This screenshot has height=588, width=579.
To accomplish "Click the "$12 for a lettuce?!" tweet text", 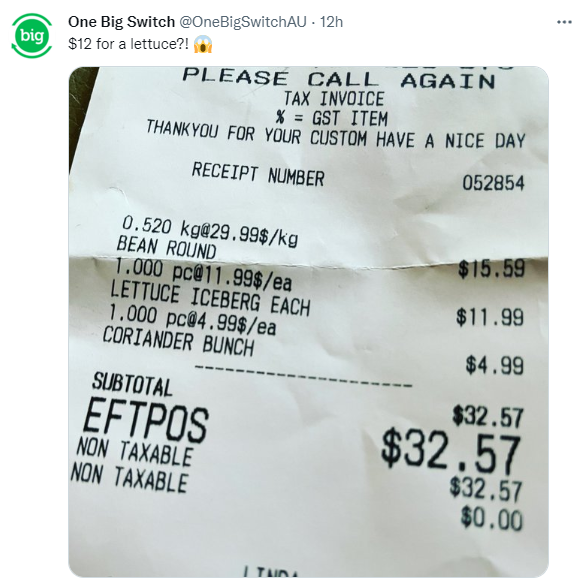I will (x=129, y=44).
